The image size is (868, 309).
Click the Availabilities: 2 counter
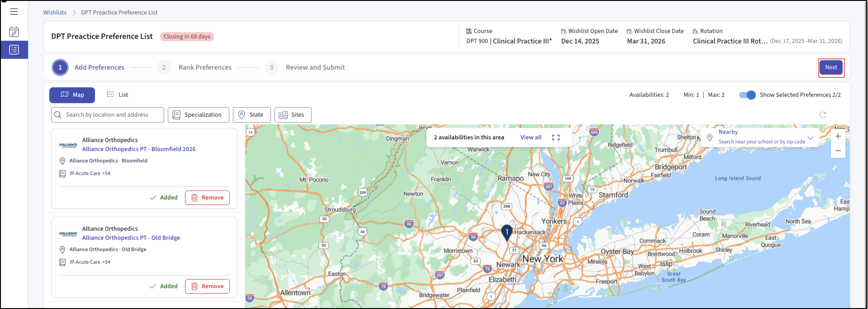tap(649, 95)
